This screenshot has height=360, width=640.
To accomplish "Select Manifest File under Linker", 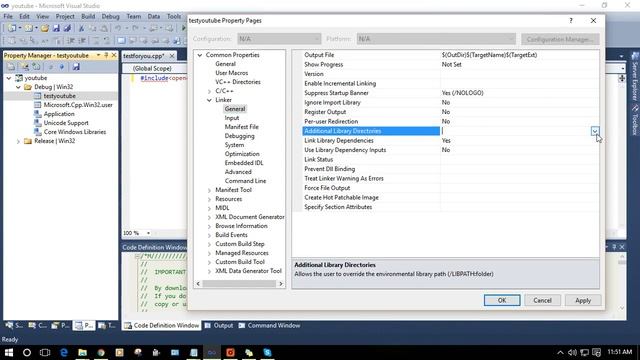I will (x=242, y=127).
